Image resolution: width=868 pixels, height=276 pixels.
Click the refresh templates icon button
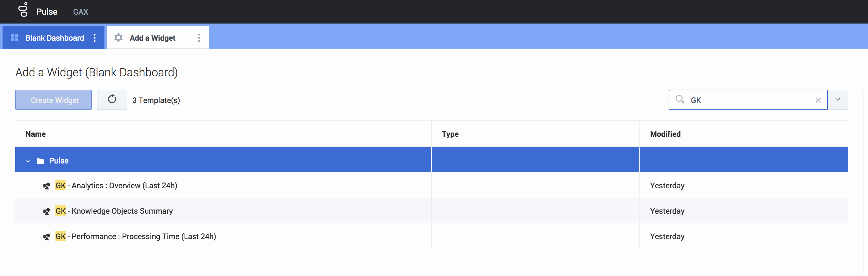(112, 100)
